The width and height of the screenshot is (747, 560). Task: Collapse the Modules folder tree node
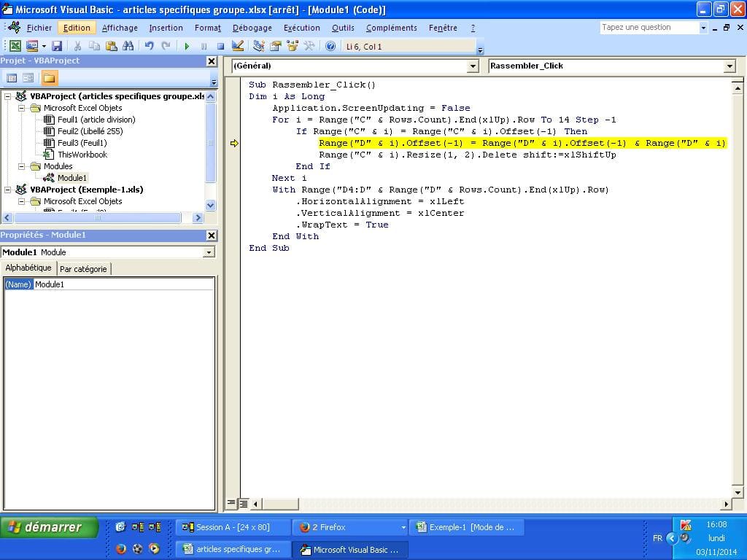click(22, 166)
